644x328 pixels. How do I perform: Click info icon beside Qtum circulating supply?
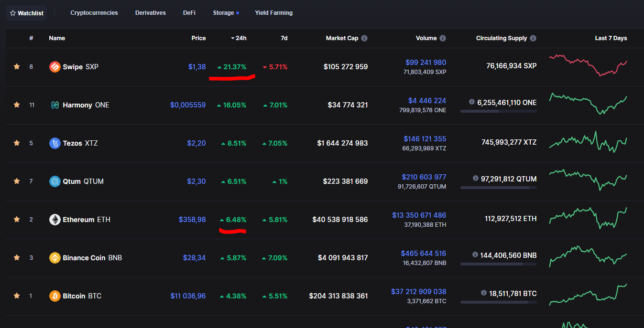(x=476, y=179)
